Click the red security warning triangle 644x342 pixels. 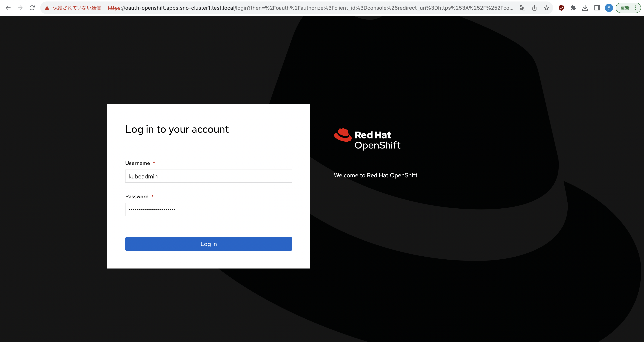pyautogui.click(x=47, y=8)
